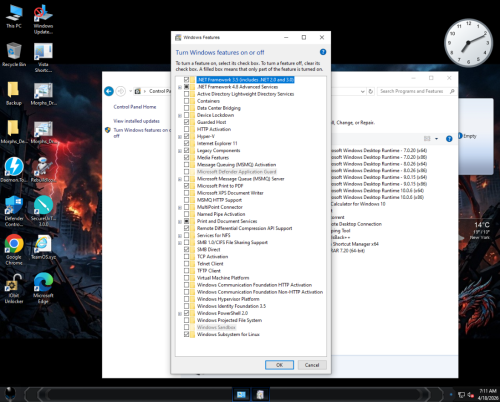
Task: Open Defender Control desktop icon
Action: click(14, 211)
